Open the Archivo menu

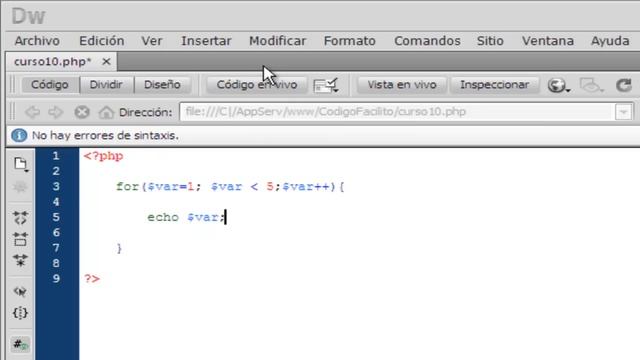(x=37, y=41)
